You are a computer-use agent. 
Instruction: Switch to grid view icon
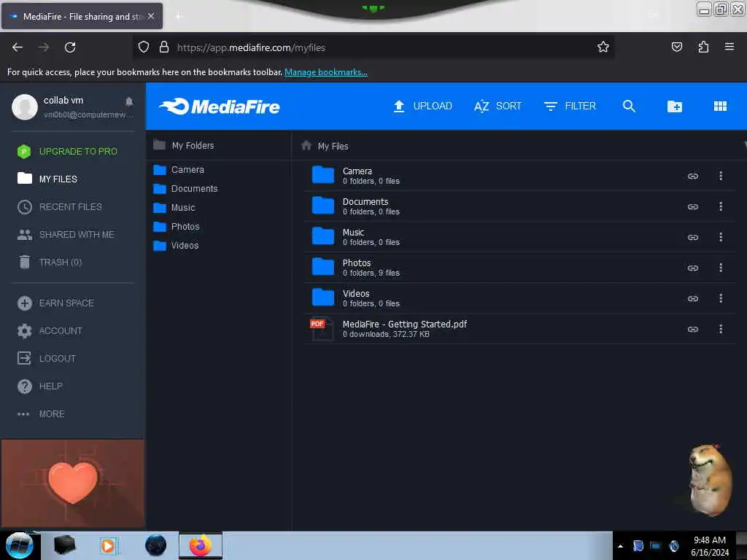720,106
